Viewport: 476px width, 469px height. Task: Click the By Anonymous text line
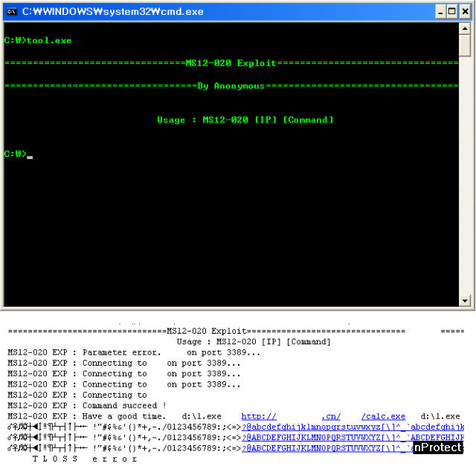pyautogui.click(x=231, y=86)
